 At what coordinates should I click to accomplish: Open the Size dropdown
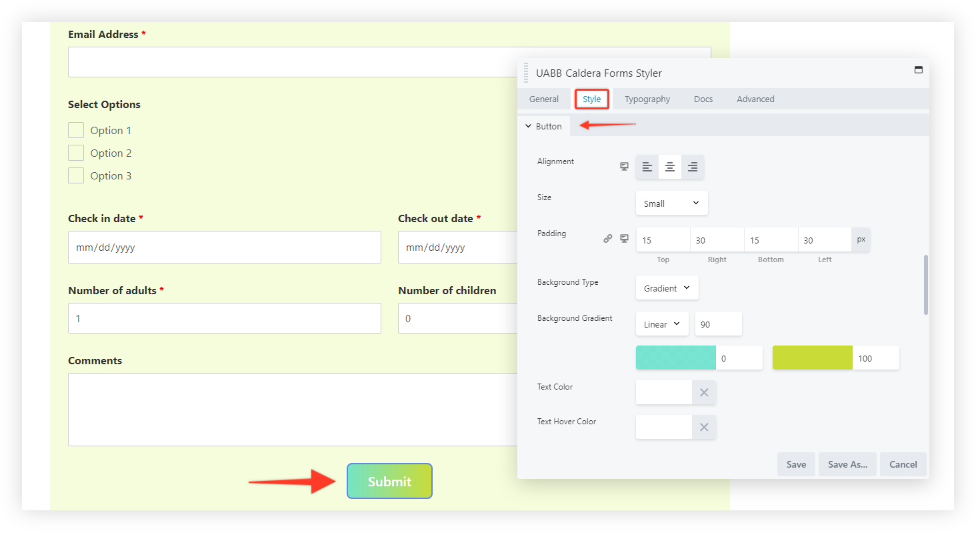[x=671, y=203]
